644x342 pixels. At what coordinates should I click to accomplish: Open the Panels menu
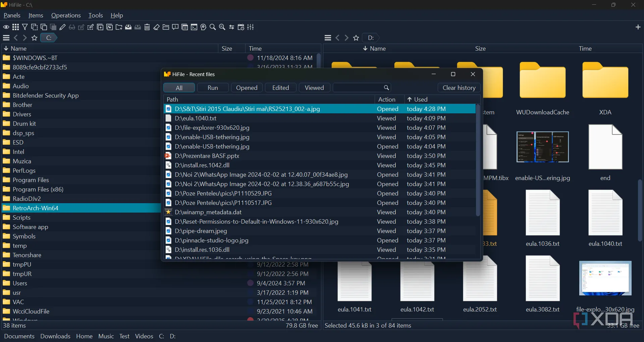click(12, 15)
